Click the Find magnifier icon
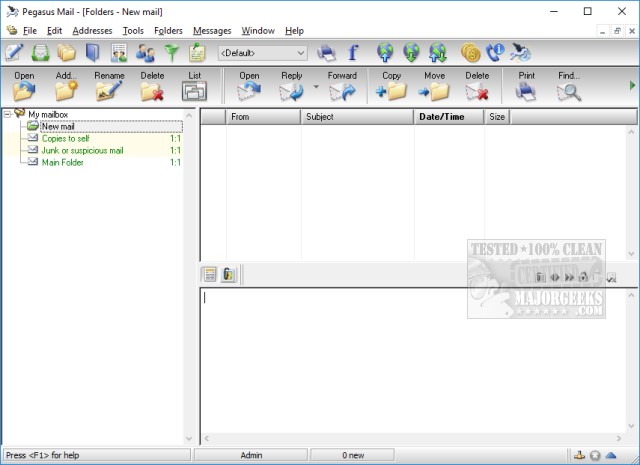 pos(568,91)
